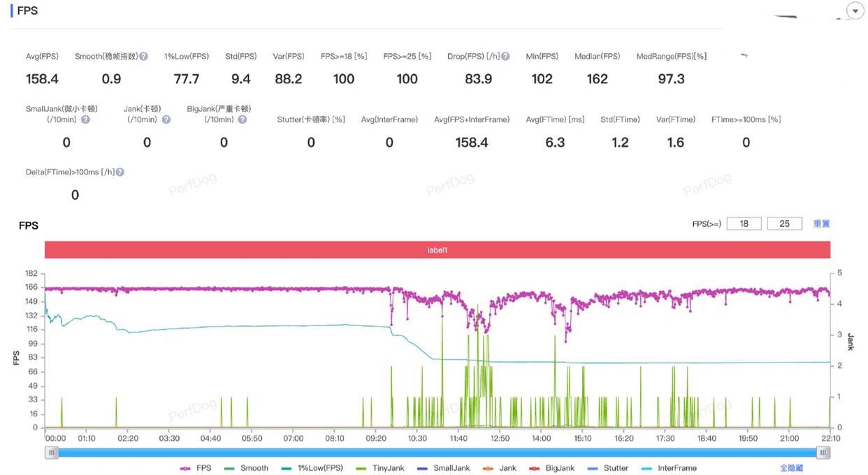The height and width of the screenshot is (475, 868).
Task: Select the 1%Low(FPS) value 77.7
Action: pyautogui.click(x=187, y=79)
